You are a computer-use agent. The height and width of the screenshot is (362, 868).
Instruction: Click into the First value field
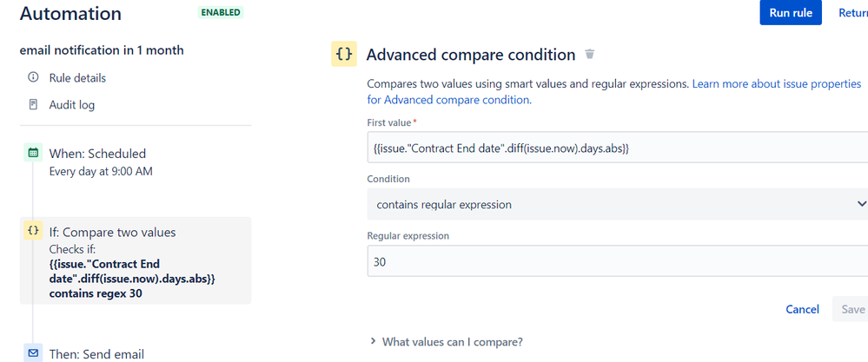[x=617, y=148]
